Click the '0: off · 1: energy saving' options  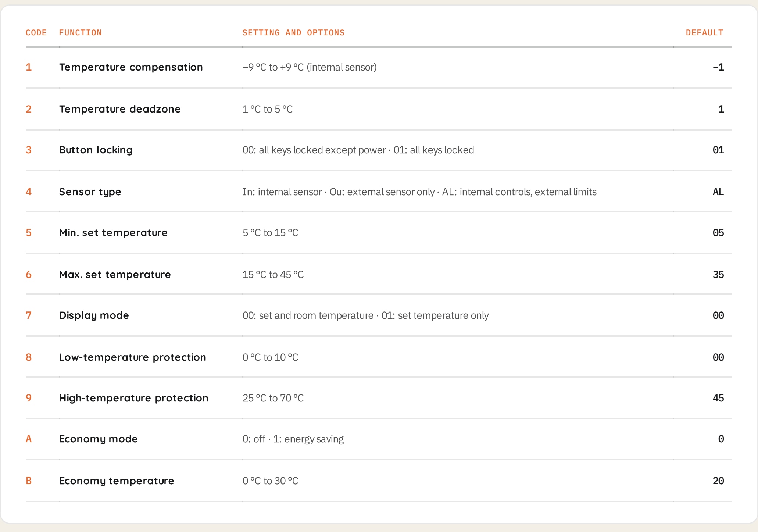click(x=293, y=439)
